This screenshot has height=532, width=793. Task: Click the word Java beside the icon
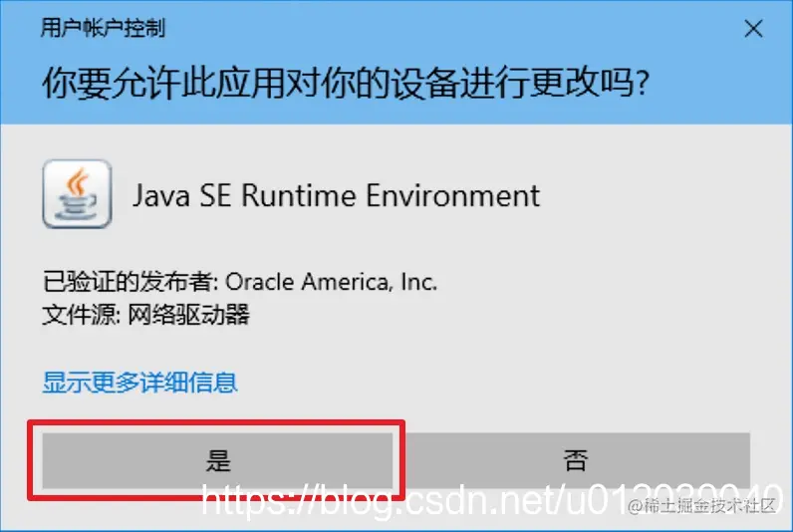click(161, 195)
